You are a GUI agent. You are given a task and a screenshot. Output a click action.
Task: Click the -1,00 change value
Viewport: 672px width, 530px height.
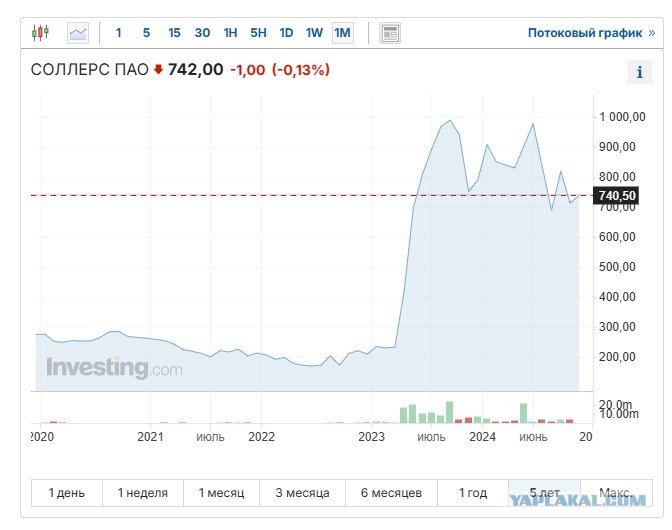[248, 69]
